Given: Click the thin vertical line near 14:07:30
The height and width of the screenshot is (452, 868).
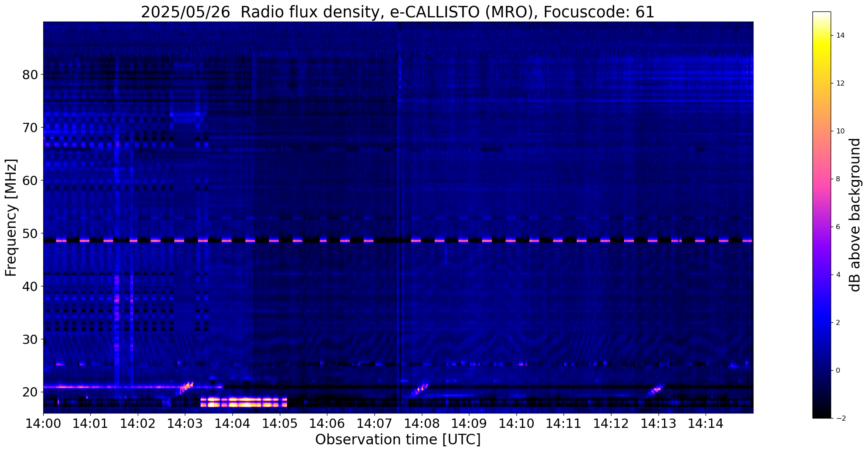Looking at the screenshot, I should pos(398,217).
